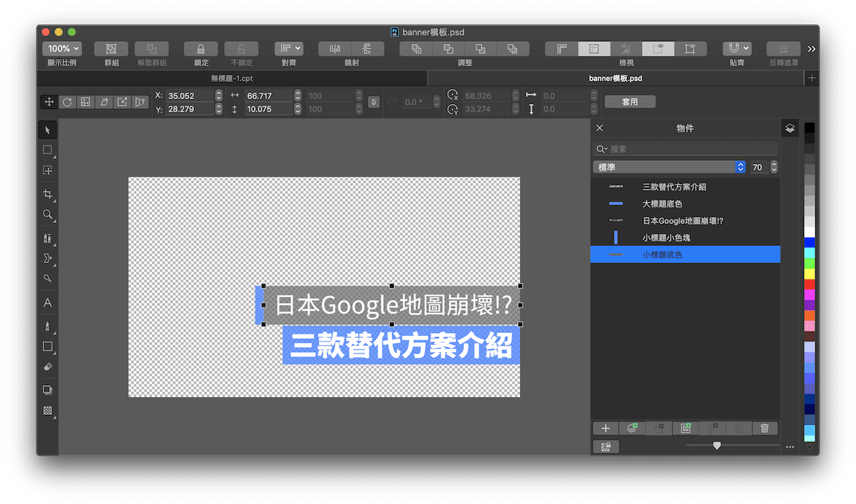856x504 pixels.
Task: Select the Pick (arrow) tool
Action: [x=48, y=130]
